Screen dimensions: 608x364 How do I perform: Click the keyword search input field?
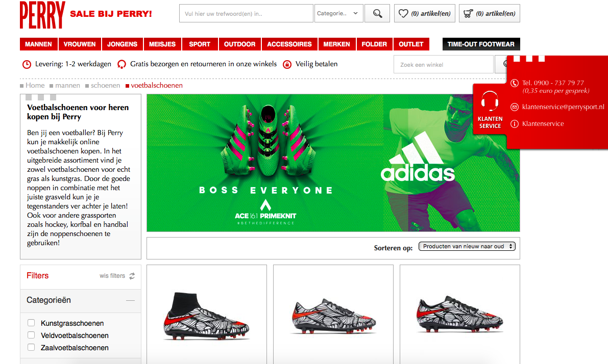246,14
